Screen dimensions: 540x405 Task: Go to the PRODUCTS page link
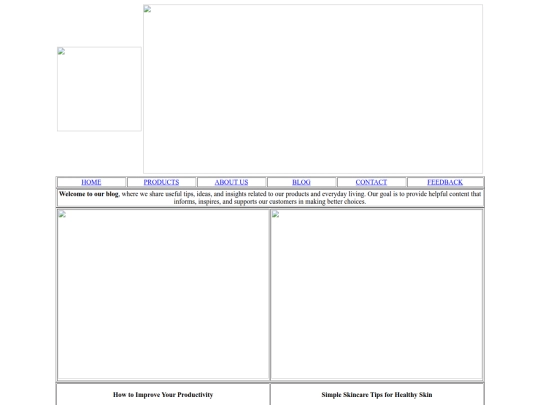(161, 182)
